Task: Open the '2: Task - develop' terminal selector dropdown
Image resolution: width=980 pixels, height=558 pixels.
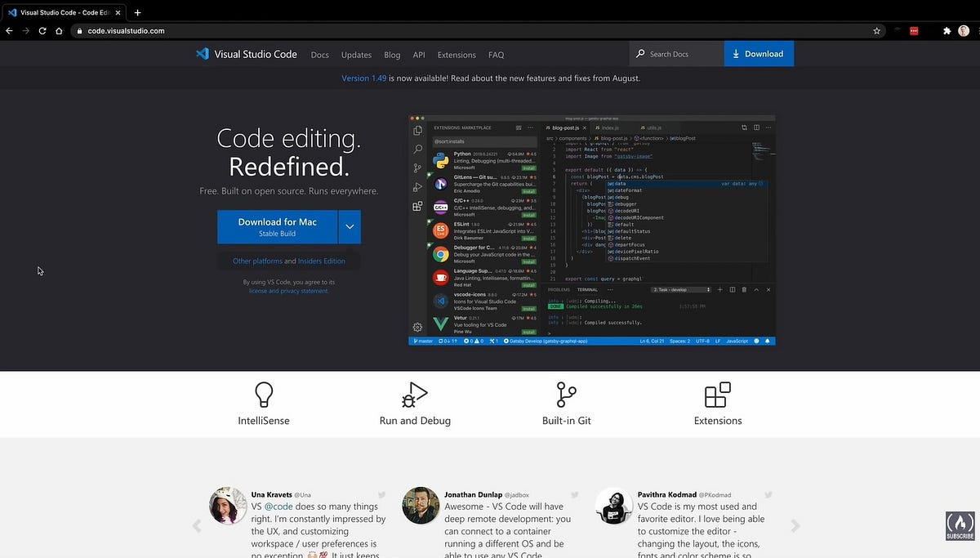Action: 683,289
